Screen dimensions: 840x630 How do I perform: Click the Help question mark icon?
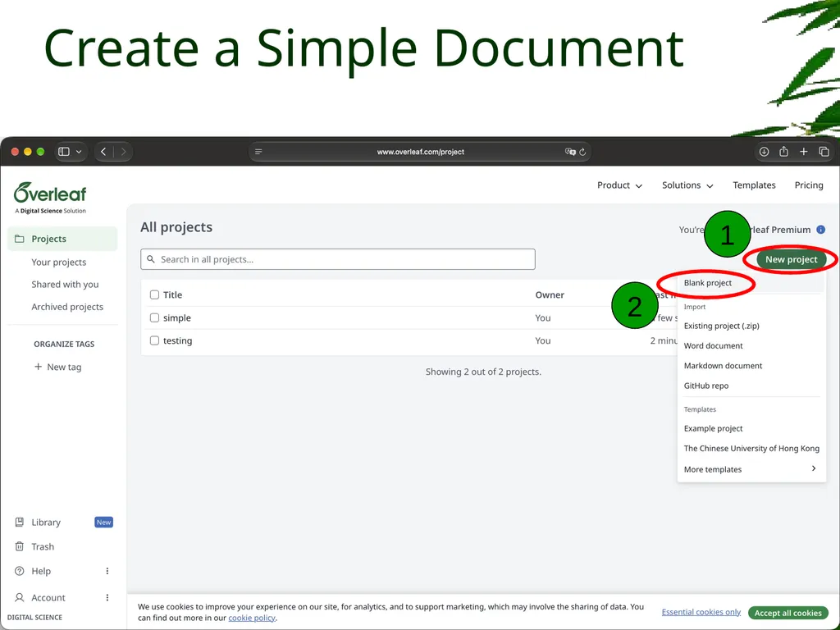[x=20, y=571]
